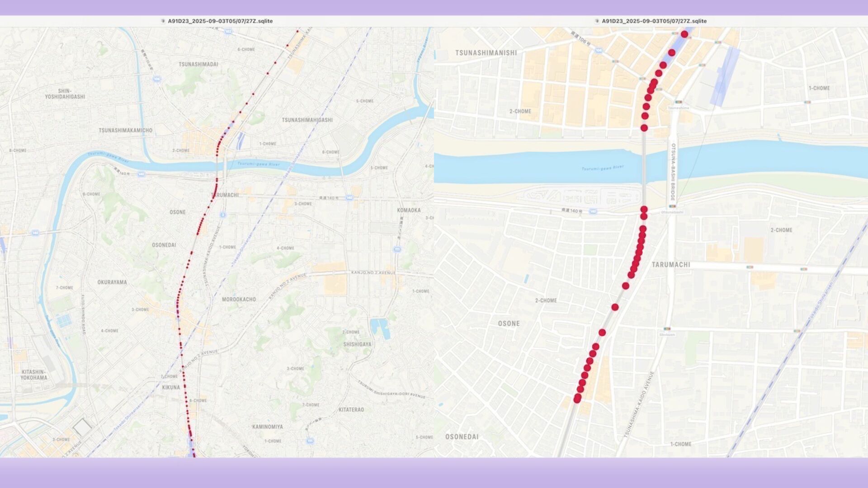
Task: Click the OKURAYAMA label
Action: point(112,282)
